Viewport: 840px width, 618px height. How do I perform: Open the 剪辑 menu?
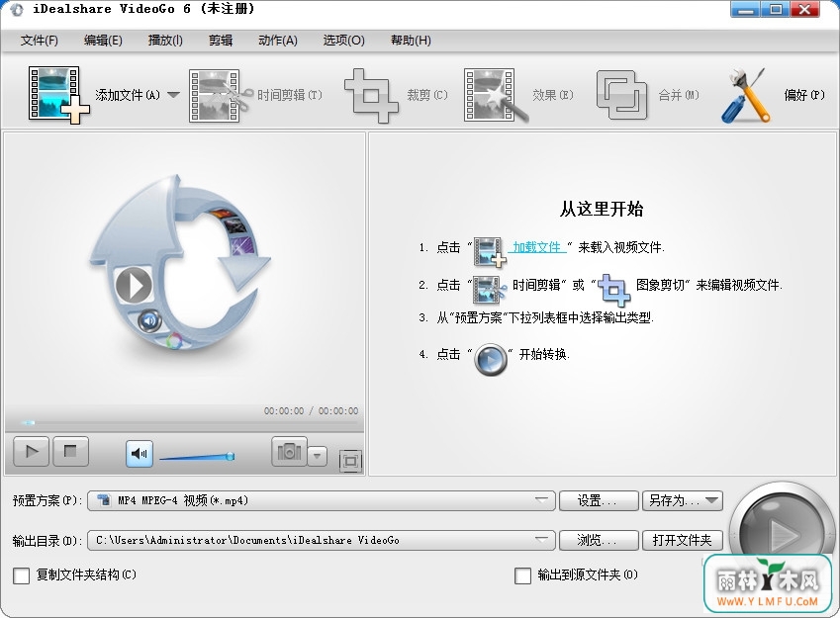pyautogui.click(x=221, y=41)
